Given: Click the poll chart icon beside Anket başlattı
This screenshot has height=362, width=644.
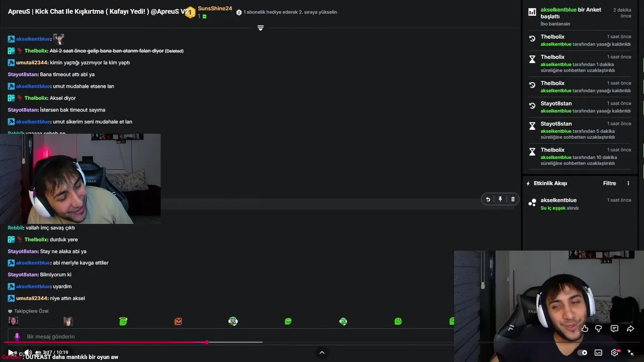Looking at the screenshot, I should (532, 12).
